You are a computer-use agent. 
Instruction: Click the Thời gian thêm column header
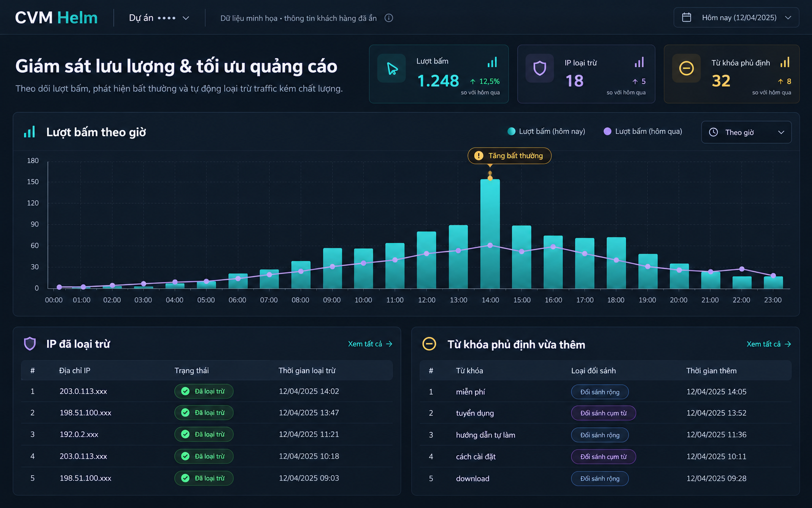711,370
